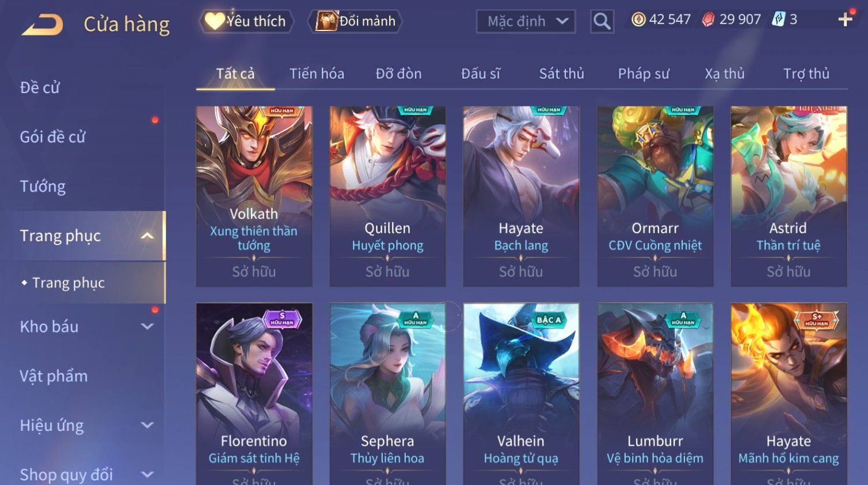Switch to the Pháp sư tab

point(644,74)
